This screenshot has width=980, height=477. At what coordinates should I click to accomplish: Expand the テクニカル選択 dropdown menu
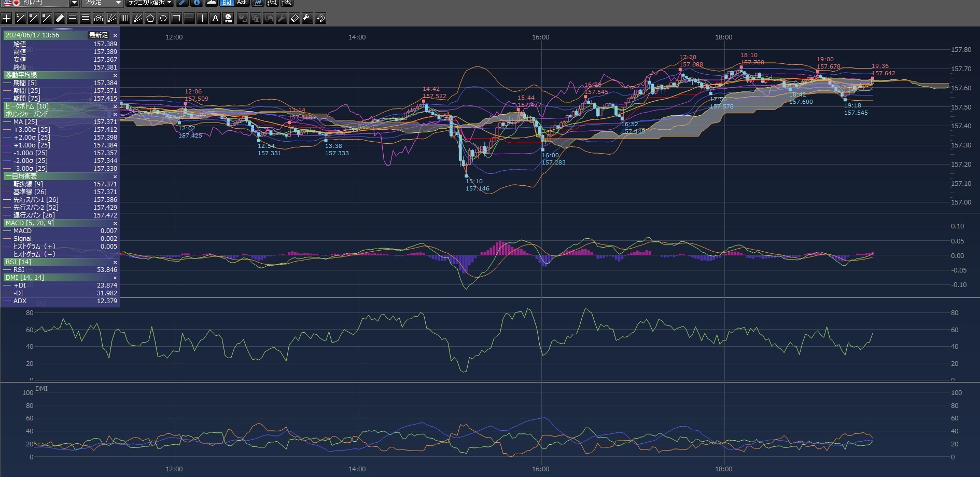coord(150,3)
